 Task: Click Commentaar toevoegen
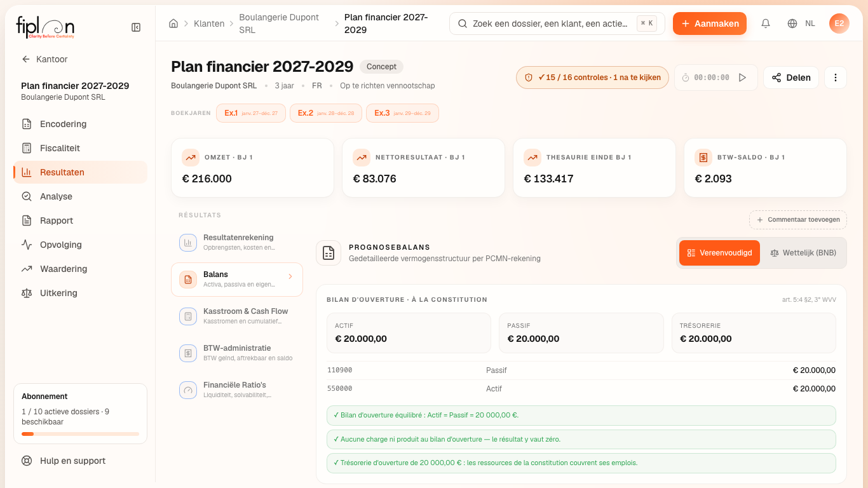point(798,220)
